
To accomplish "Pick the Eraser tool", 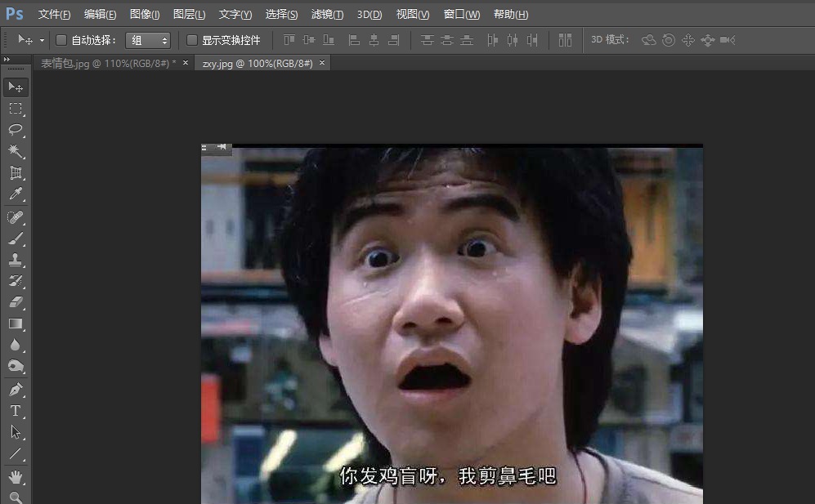I will click(x=16, y=302).
